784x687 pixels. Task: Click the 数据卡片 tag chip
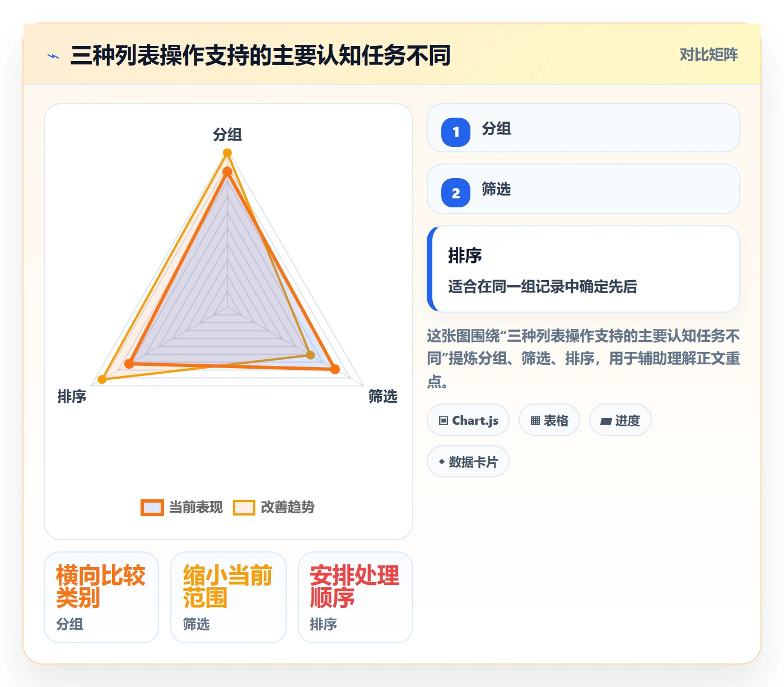(468, 462)
